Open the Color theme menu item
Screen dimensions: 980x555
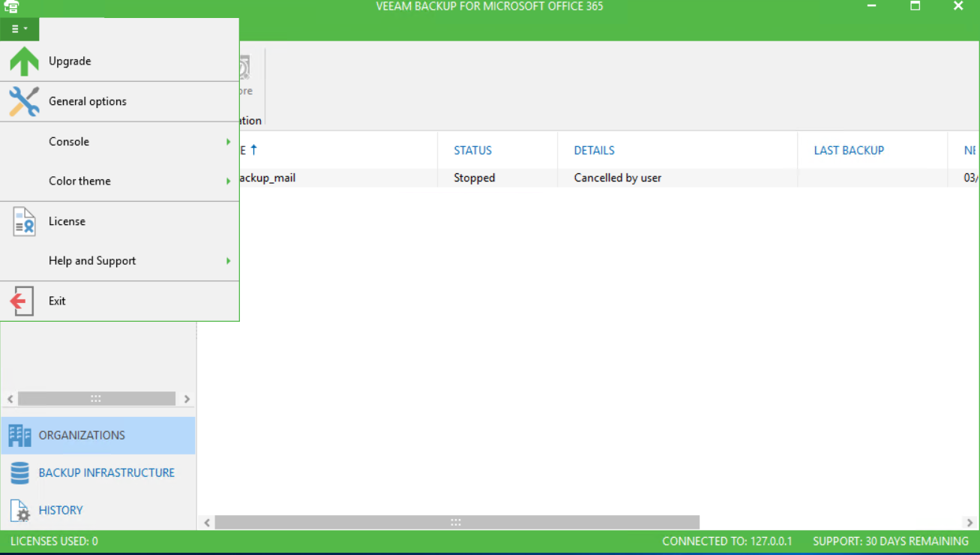[x=120, y=181]
